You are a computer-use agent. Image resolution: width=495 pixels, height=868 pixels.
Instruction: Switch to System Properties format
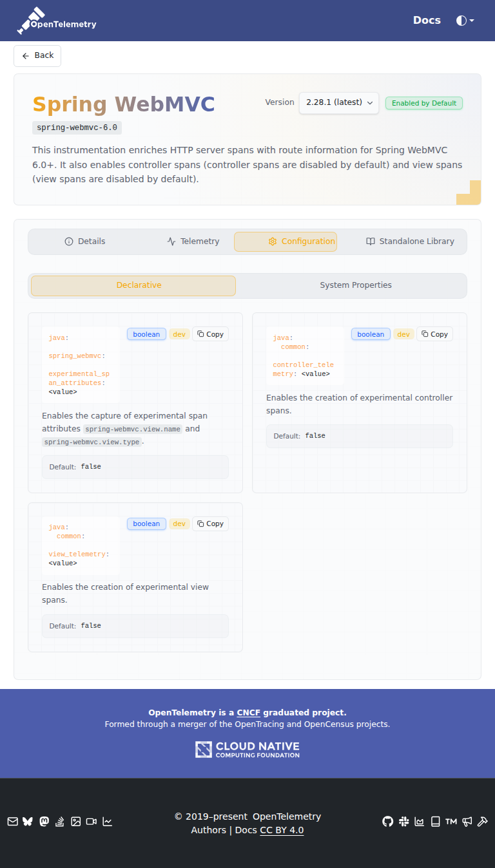pos(356,285)
